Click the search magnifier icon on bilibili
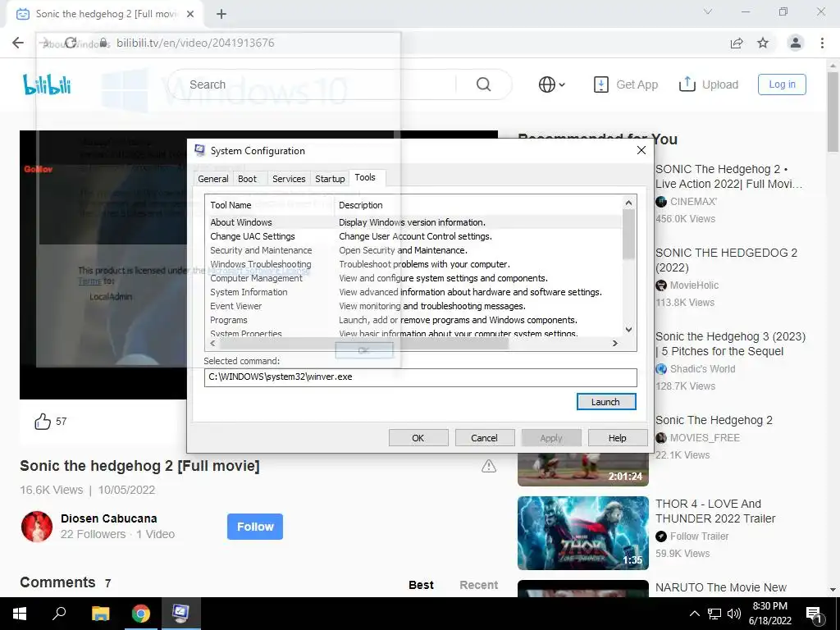 pyautogui.click(x=483, y=84)
